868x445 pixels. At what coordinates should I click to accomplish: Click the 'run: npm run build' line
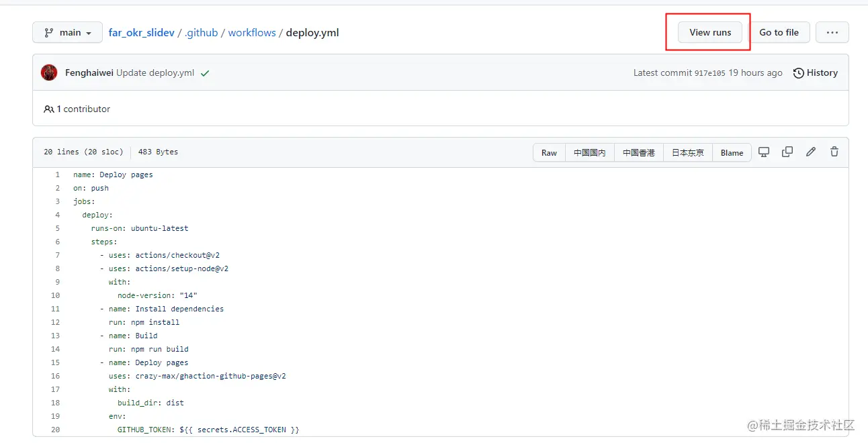point(148,349)
